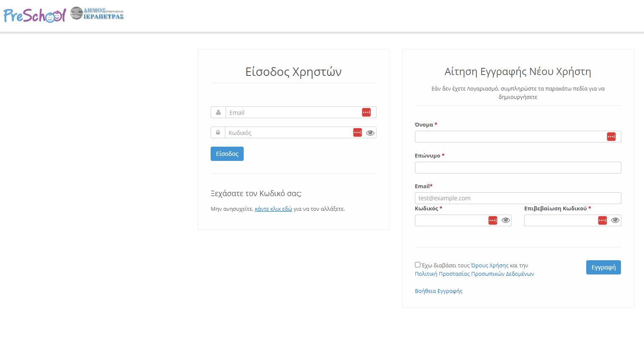
Task: Click password manager icon in Επιβεβαίωση Κωδικού field
Action: [x=603, y=220]
